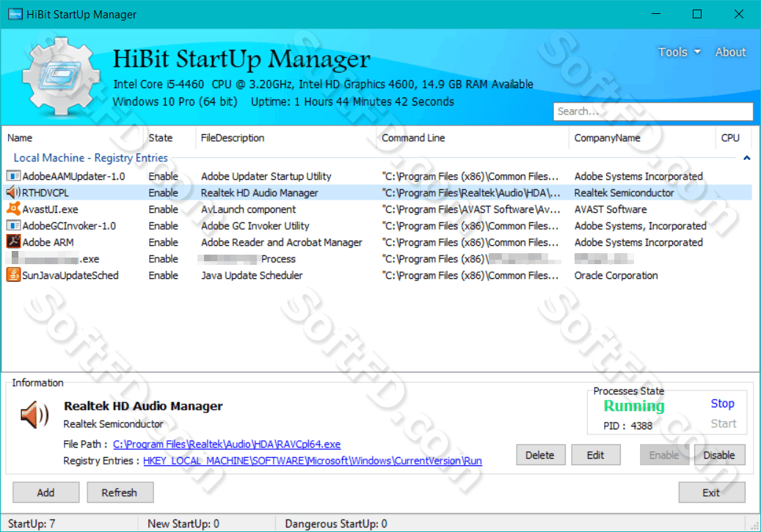Click AvastUI.exe command line path

click(471, 209)
